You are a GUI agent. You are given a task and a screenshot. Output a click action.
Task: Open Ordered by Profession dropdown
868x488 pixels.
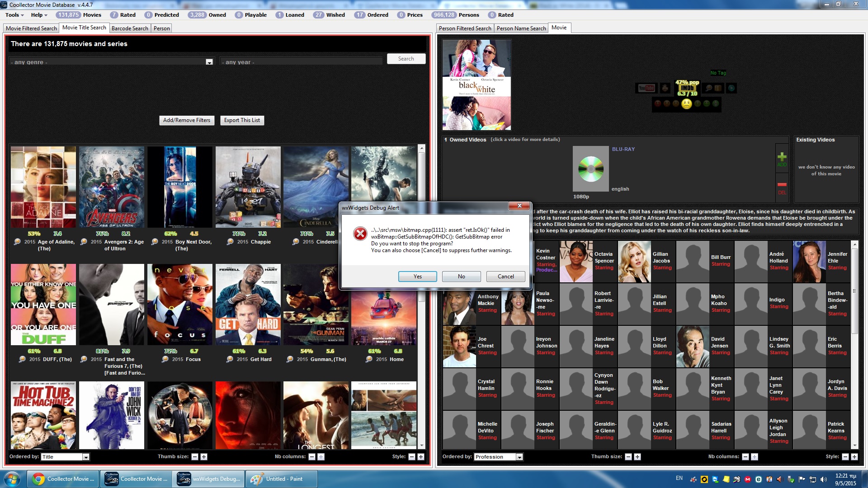tap(499, 457)
